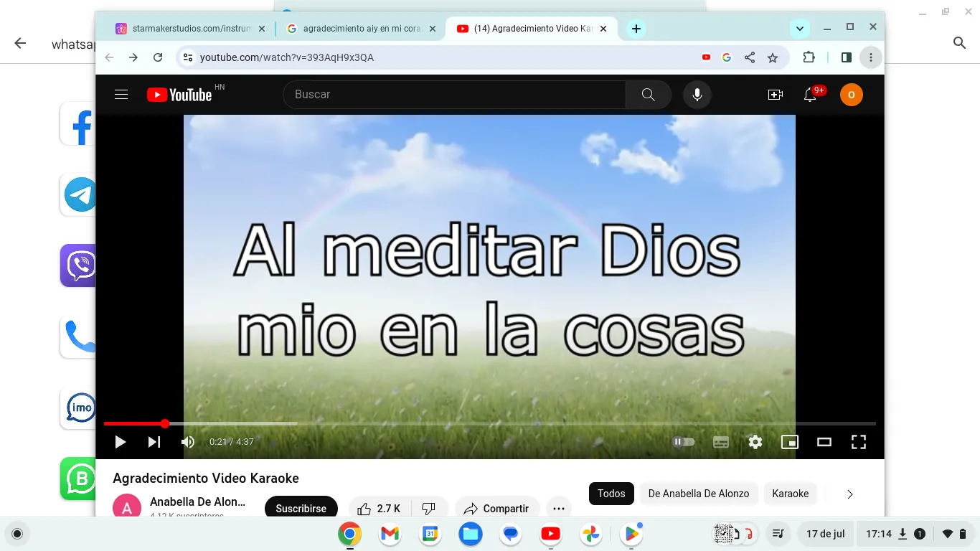
Task: Skip to the next video
Action: click(x=154, y=442)
